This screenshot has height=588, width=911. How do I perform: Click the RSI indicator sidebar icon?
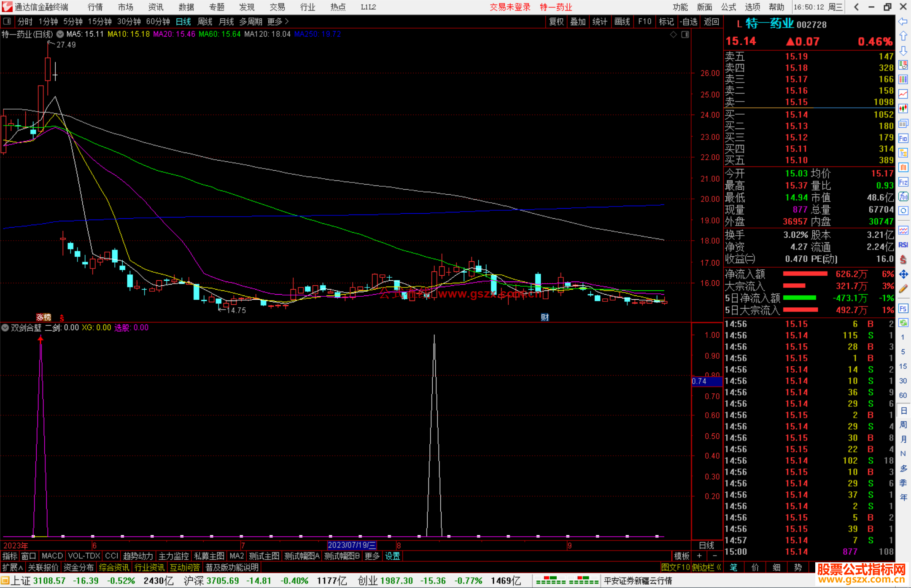[x=903, y=245]
